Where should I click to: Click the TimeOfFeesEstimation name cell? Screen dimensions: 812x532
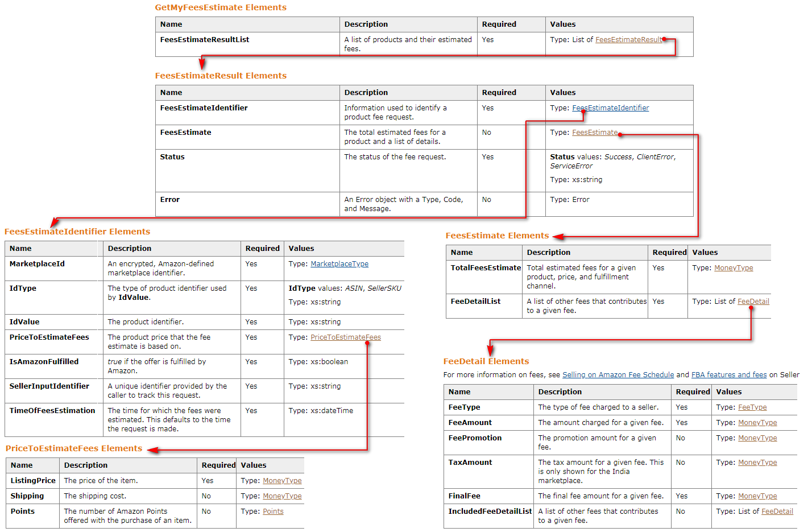tap(54, 420)
